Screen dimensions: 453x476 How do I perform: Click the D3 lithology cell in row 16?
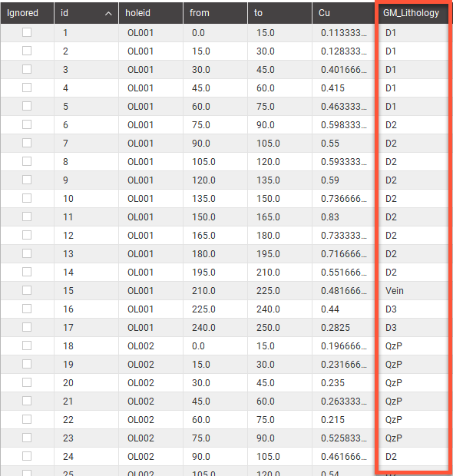[412, 309]
